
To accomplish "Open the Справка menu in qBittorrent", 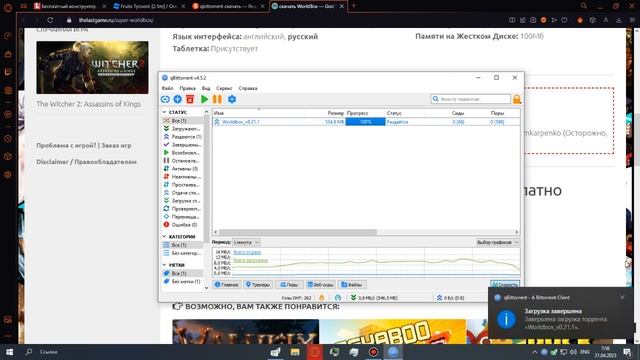I will click(x=248, y=88).
